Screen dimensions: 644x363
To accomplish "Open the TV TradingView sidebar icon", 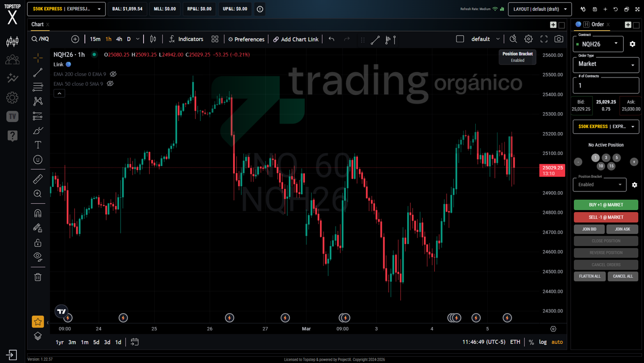I will pyautogui.click(x=12, y=116).
